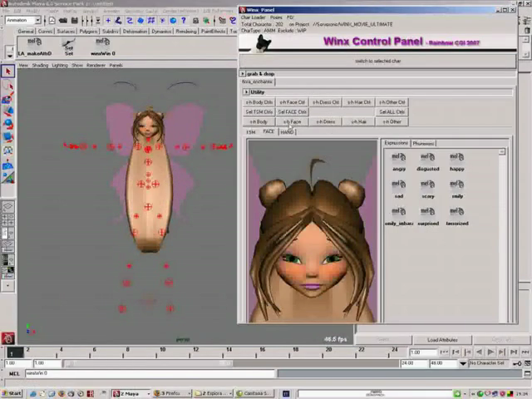Click the question mark help icon

tap(184, 21)
